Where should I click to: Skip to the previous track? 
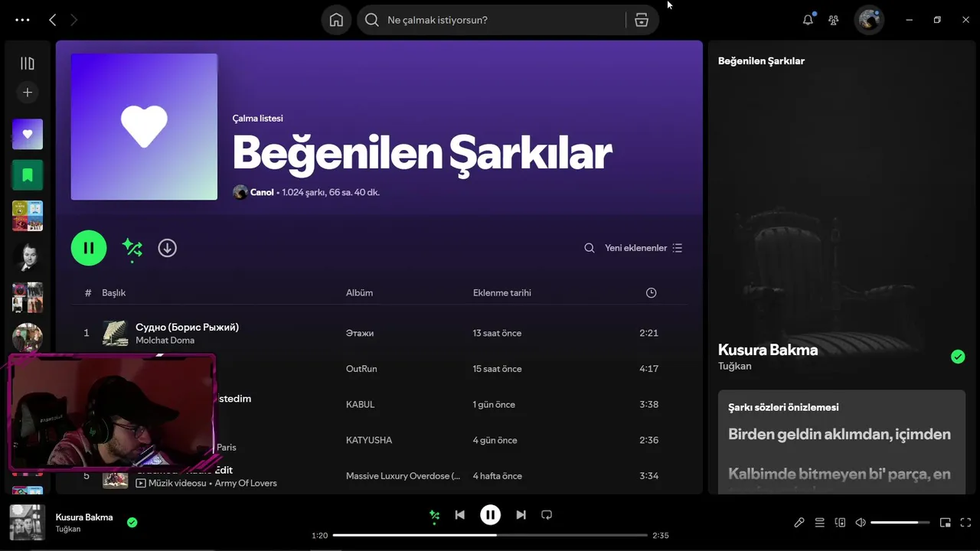[x=459, y=515]
